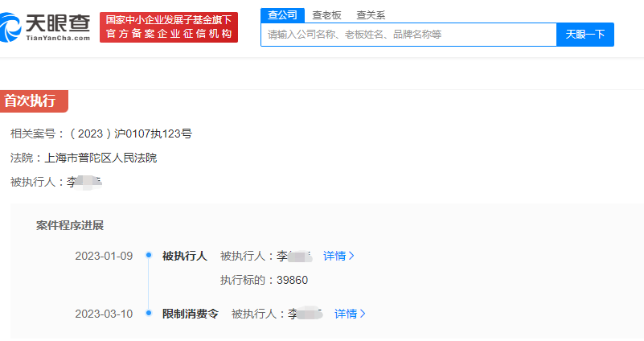The height and width of the screenshot is (341, 644).
Task: Click the 天眼一下 search button
Action: tap(585, 35)
